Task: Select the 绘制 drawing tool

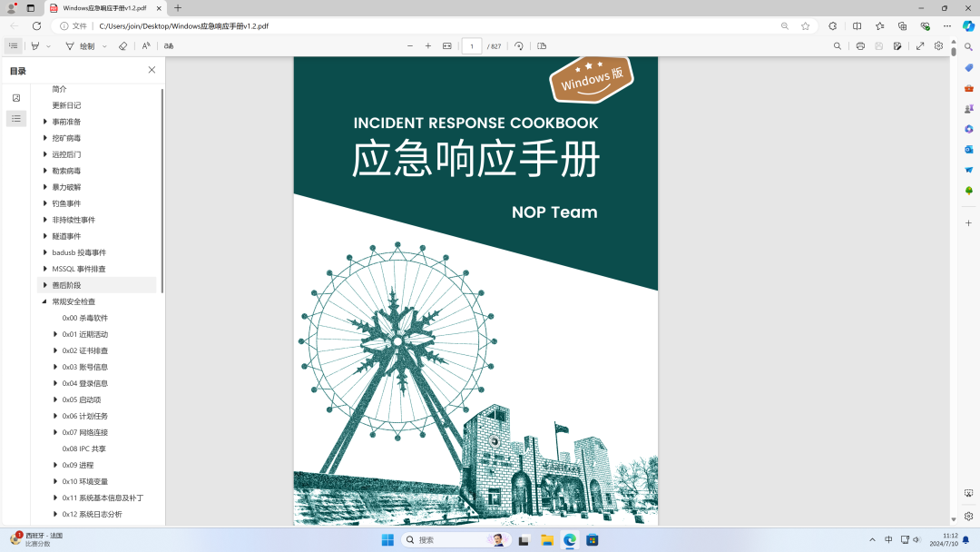Action: pos(73,45)
